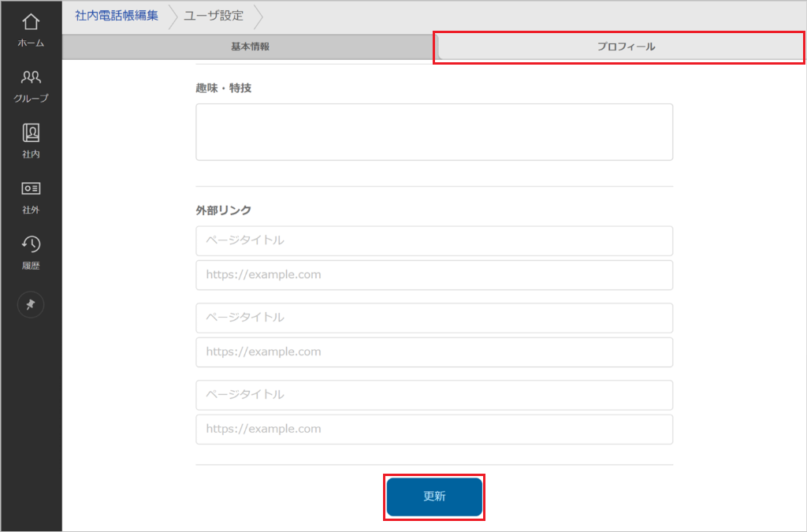Select the ホーム icon in the sidebar

(x=30, y=28)
